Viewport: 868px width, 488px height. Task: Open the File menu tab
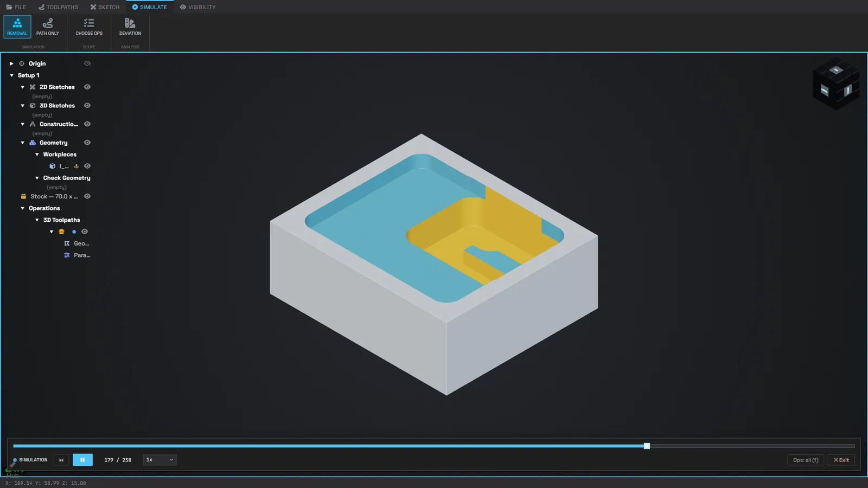(16, 7)
